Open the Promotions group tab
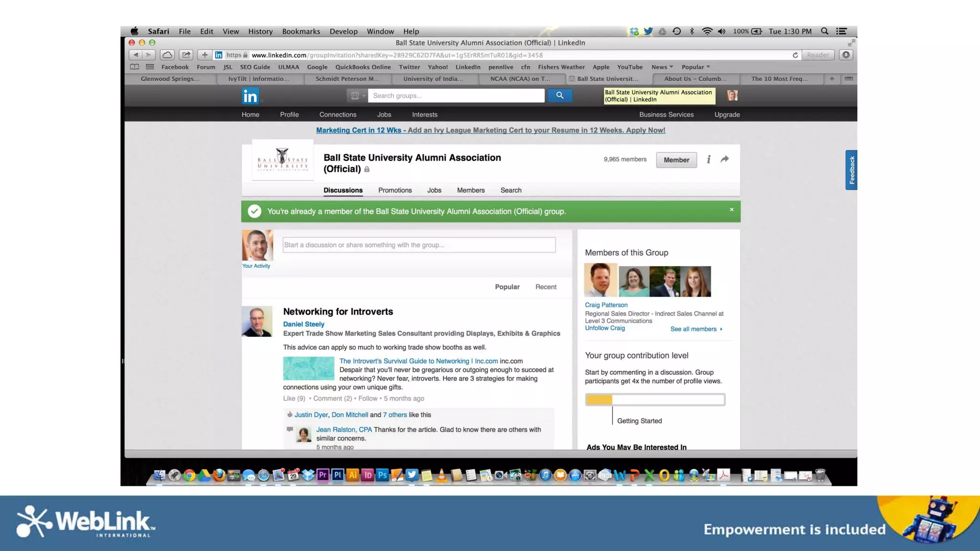The height and width of the screenshot is (551, 980). (395, 190)
